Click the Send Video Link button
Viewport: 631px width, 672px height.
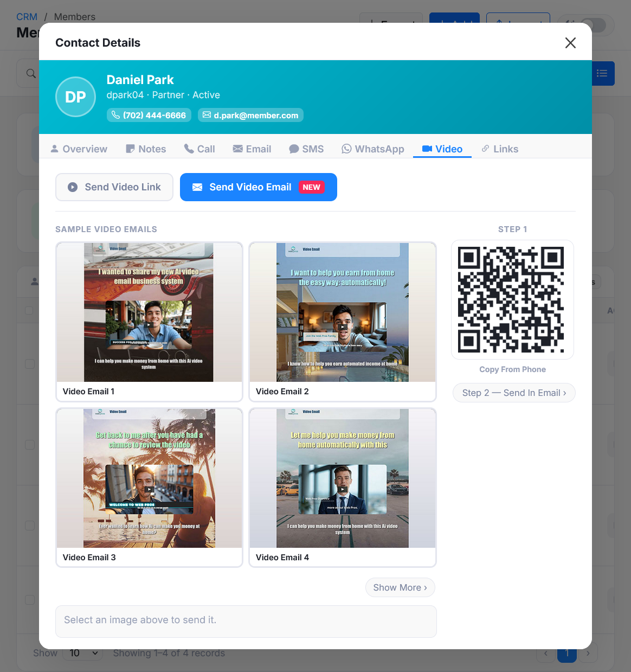(114, 187)
